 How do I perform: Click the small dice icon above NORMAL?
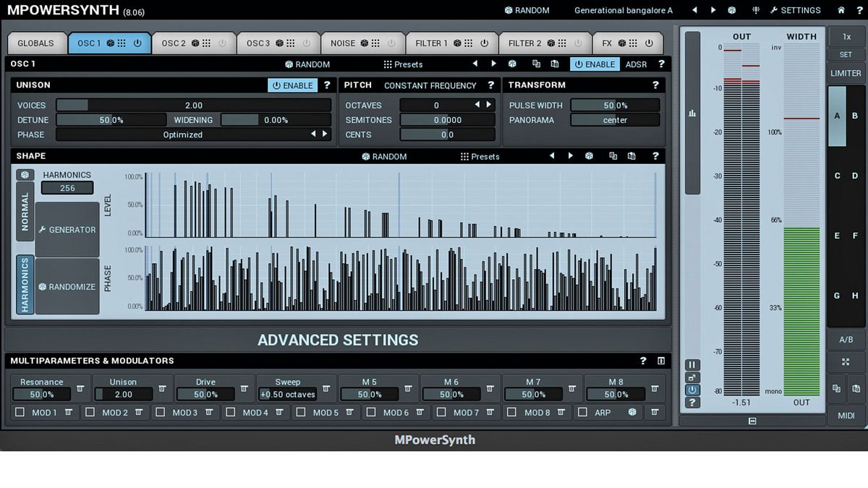click(25, 175)
